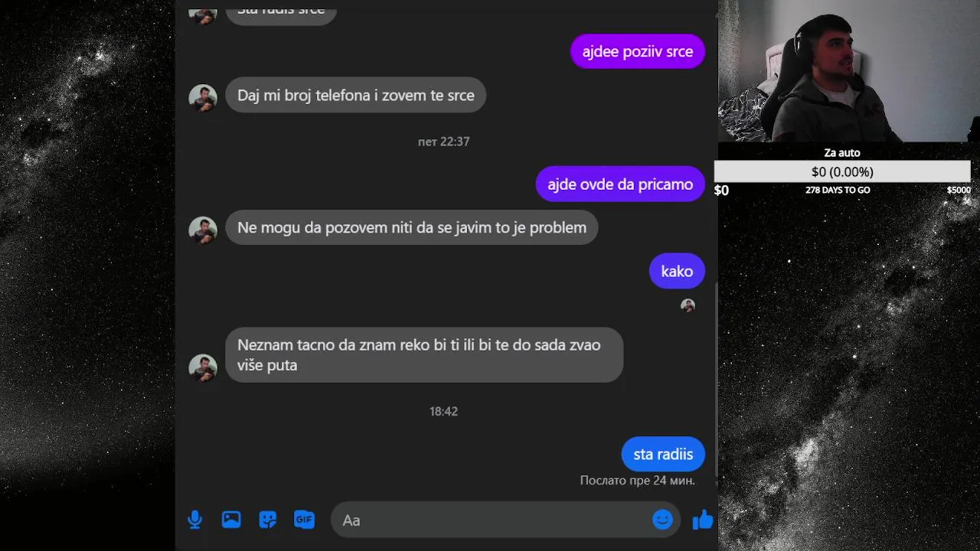Screen dimensions: 980x551
Task: Select the 'ajde ovde da pricamo' bubble
Action: (620, 184)
